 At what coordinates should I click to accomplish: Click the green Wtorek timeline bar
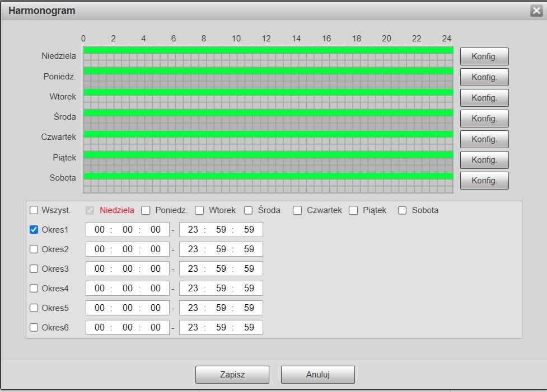click(x=268, y=92)
